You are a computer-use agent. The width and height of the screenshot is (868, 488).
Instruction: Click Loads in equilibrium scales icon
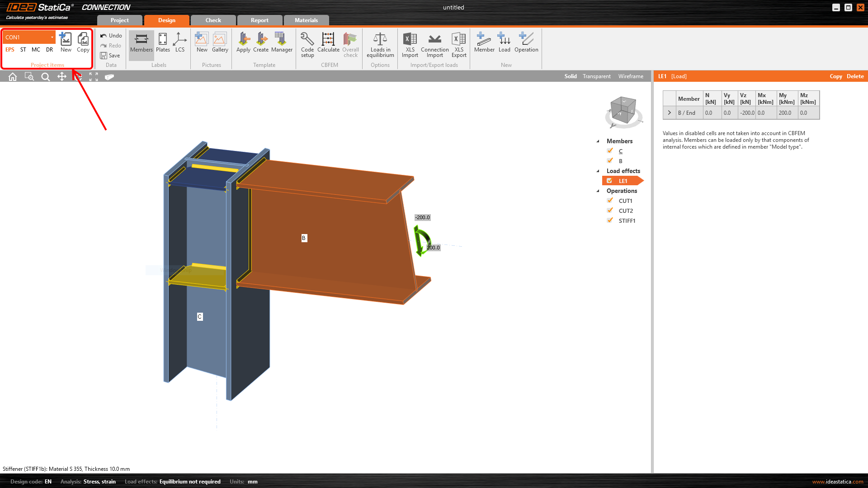click(380, 39)
